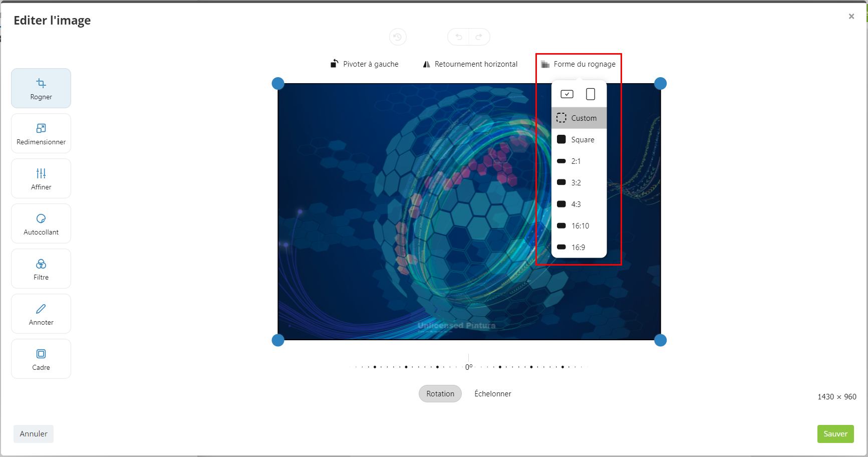868x457 pixels.
Task: Click on the rotation angle slider
Action: 469,367
